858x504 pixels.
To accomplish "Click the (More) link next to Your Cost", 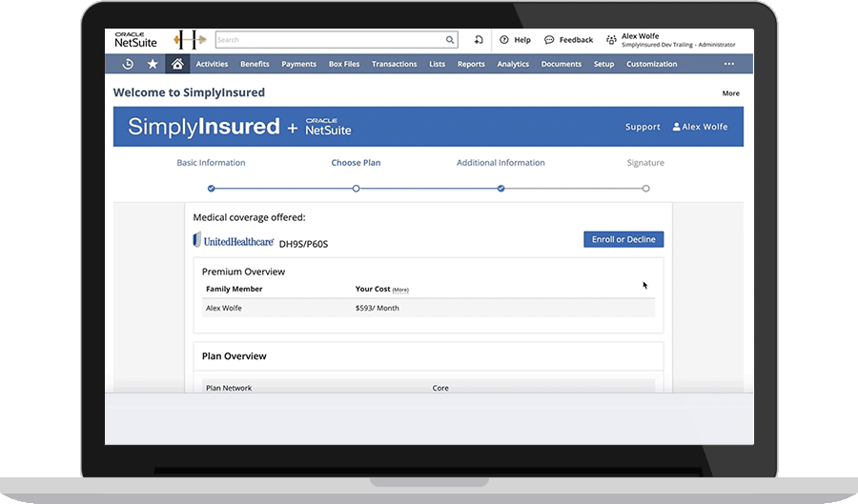I will point(400,290).
